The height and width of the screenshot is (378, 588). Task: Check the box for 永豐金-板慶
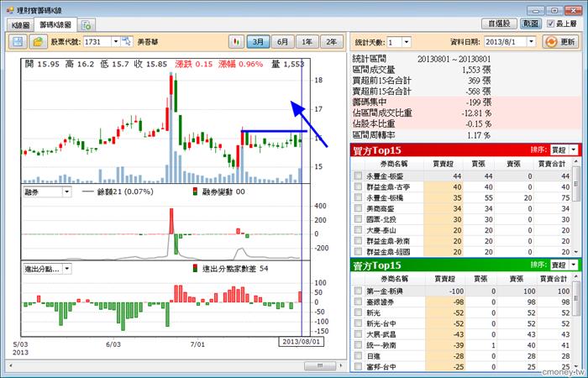359,176
